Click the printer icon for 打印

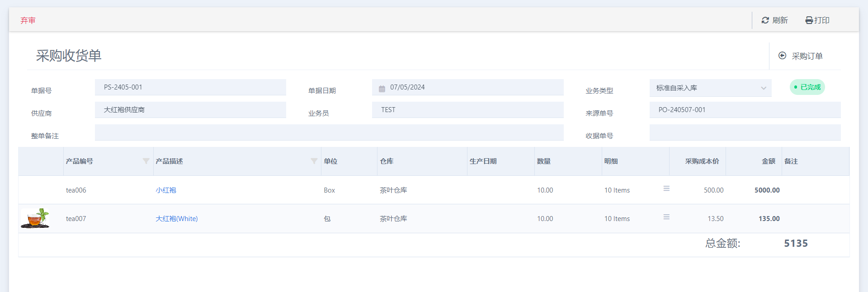(809, 20)
